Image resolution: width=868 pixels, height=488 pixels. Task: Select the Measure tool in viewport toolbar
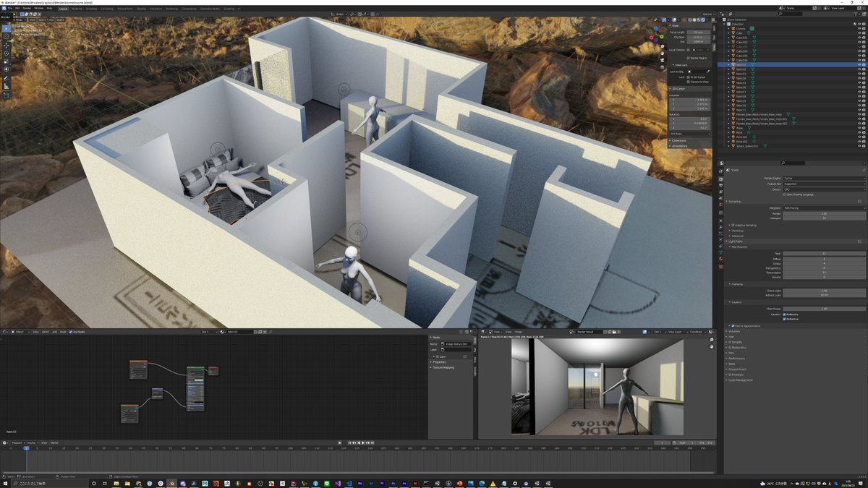point(7,87)
